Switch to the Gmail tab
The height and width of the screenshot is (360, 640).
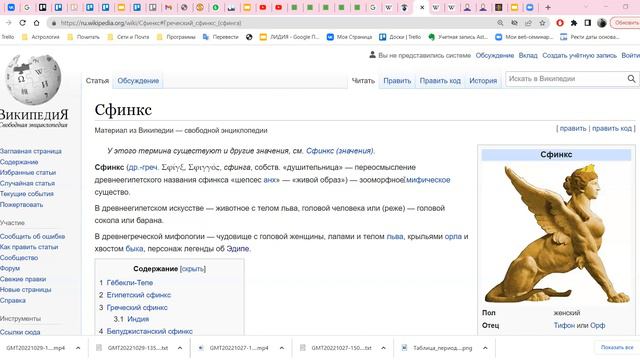[x=169, y=7]
